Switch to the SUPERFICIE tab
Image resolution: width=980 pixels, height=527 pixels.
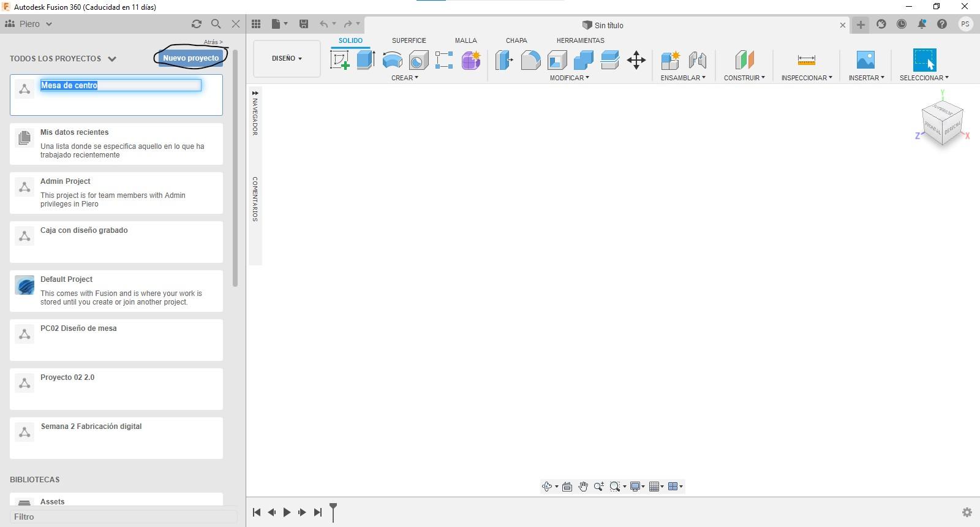click(x=409, y=40)
